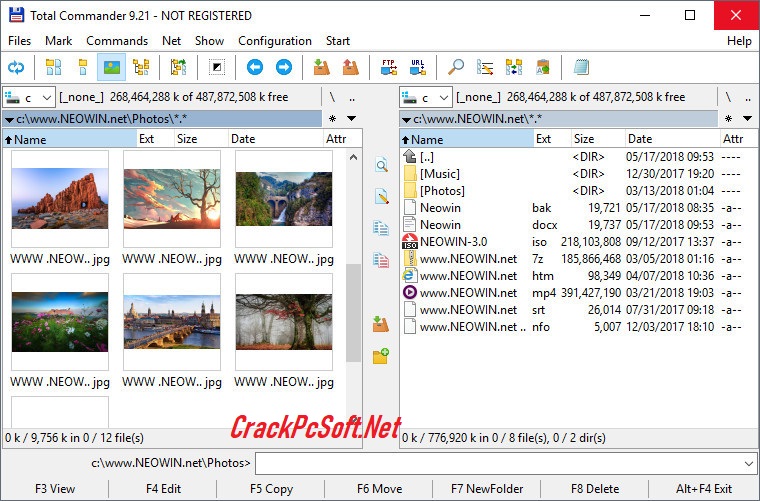Open right panel directory history arrow

[x=747, y=118]
